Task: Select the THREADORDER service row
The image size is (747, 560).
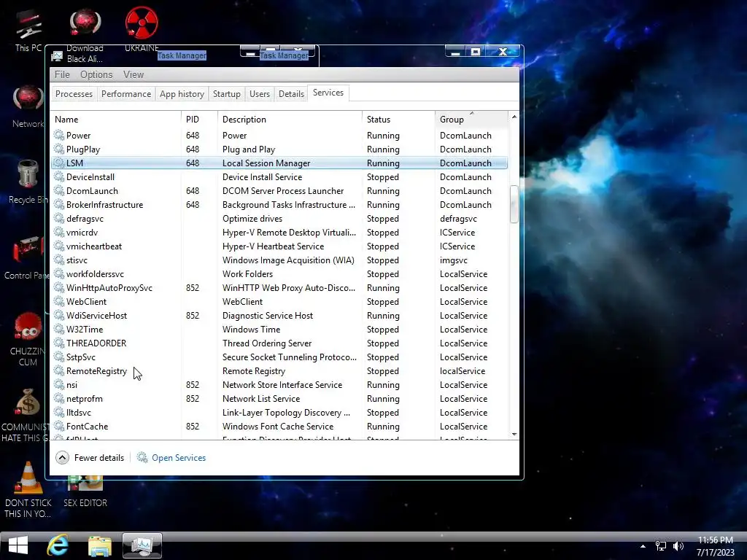Action: point(279,343)
